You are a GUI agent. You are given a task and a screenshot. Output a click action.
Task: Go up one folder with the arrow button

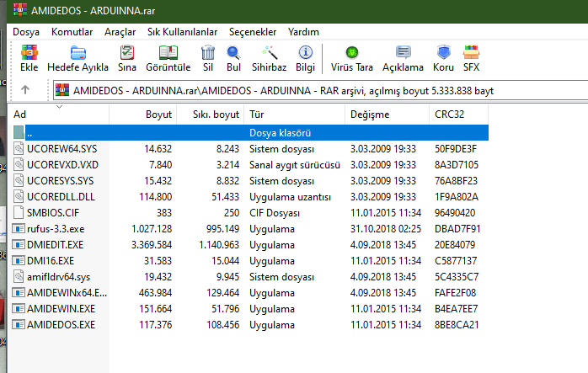tap(25, 90)
